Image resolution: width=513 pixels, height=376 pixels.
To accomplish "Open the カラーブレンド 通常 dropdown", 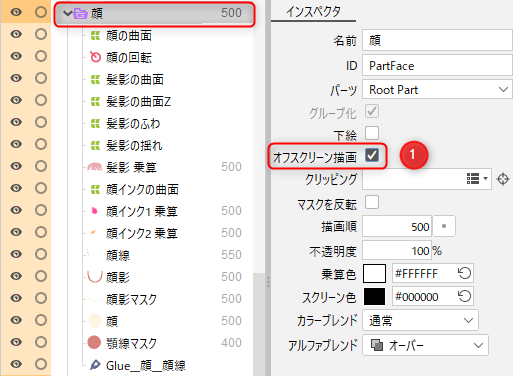I will (x=420, y=320).
